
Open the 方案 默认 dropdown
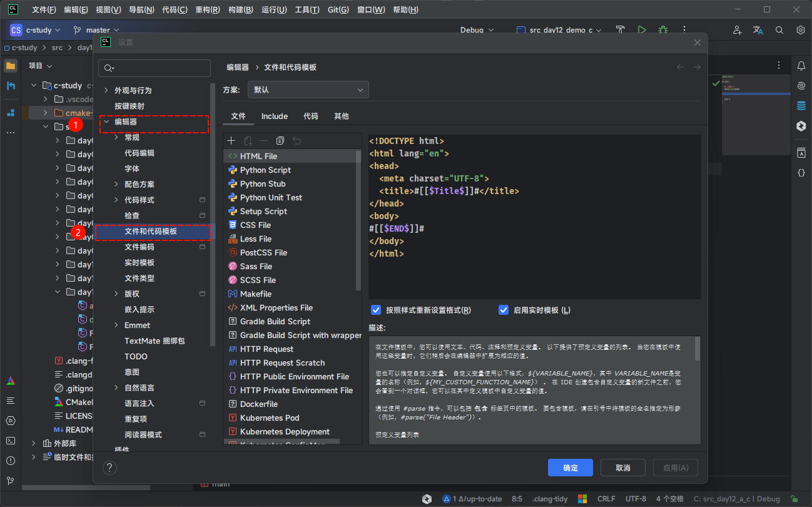pos(308,90)
